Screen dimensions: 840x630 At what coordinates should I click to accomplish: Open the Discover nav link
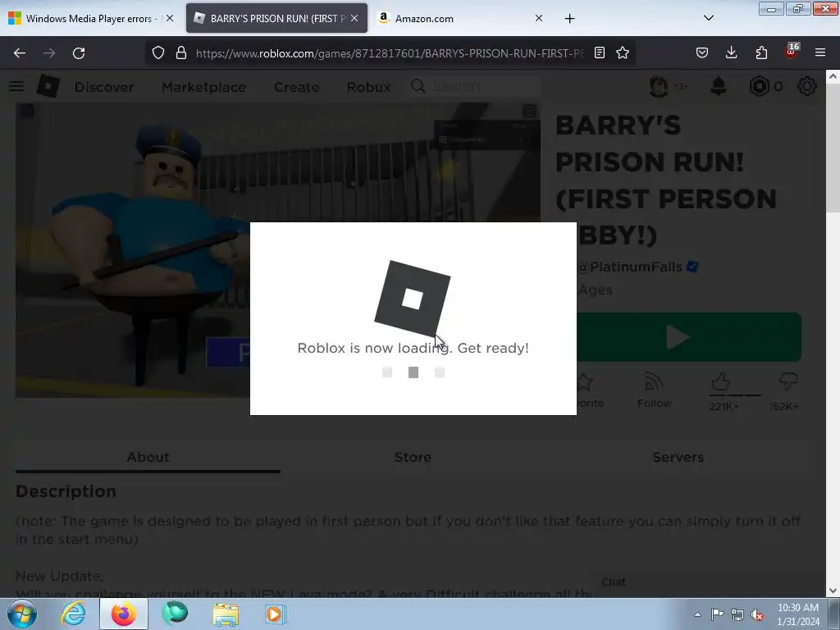point(104,87)
